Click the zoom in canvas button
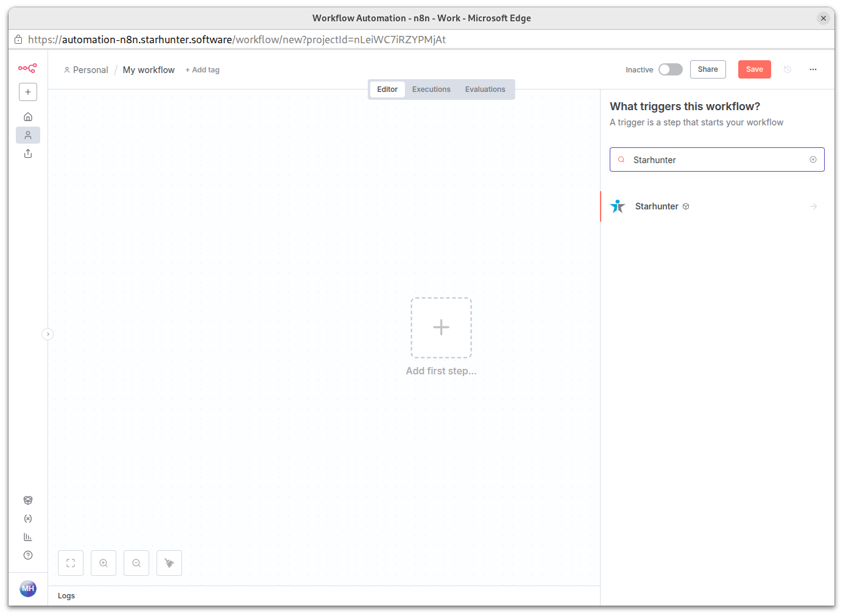The height and width of the screenshot is (616, 843). coord(104,563)
